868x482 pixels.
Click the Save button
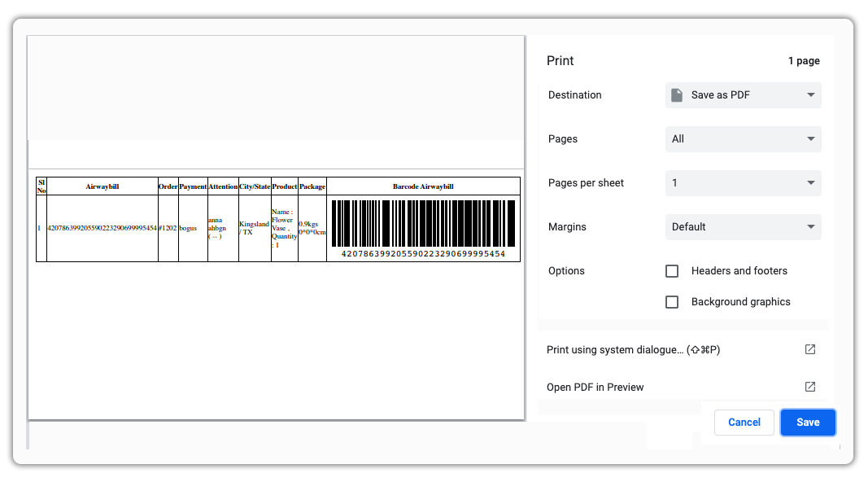tap(808, 423)
